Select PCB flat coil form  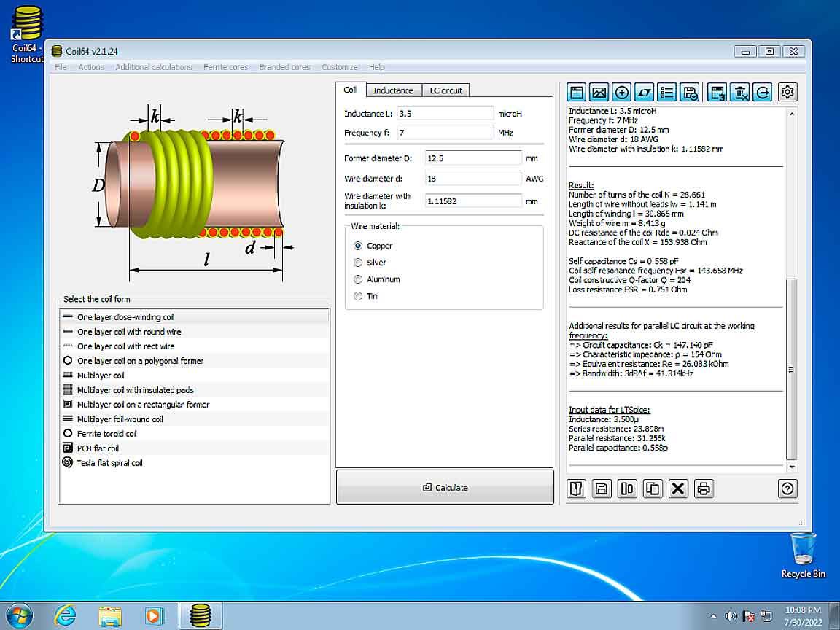click(194, 448)
